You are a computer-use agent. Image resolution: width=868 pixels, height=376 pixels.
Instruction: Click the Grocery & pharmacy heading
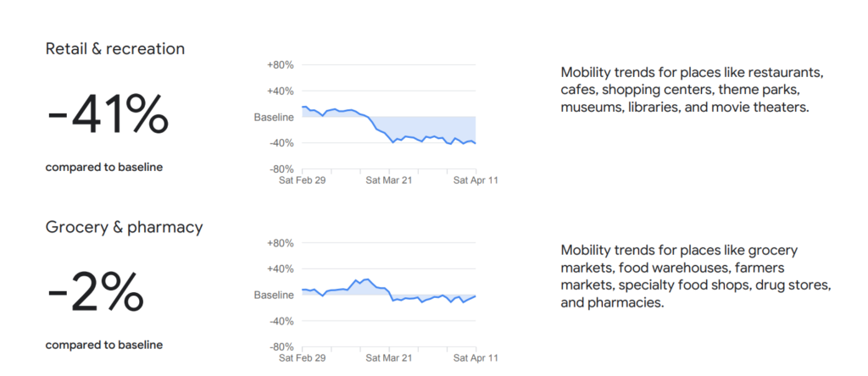[124, 227]
